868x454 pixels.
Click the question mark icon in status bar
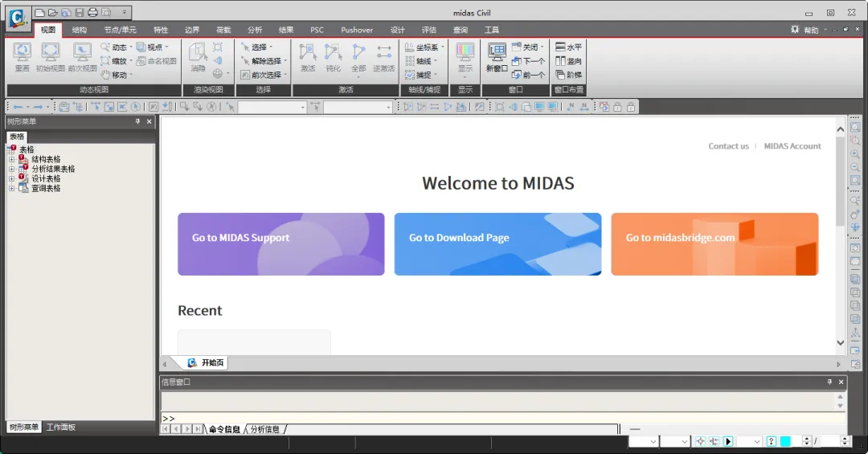(771, 441)
